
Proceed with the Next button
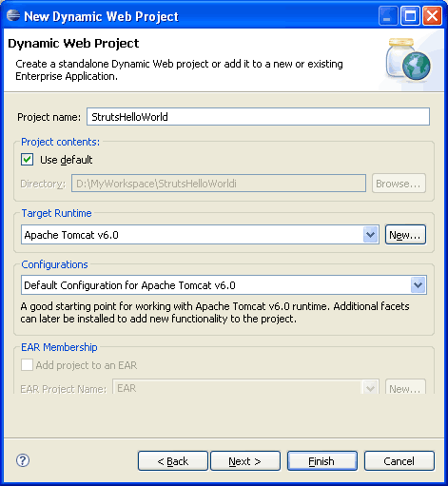(x=245, y=461)
